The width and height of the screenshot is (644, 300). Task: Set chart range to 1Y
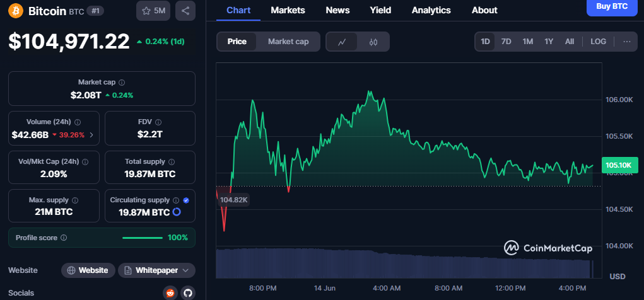coord(549,42)
